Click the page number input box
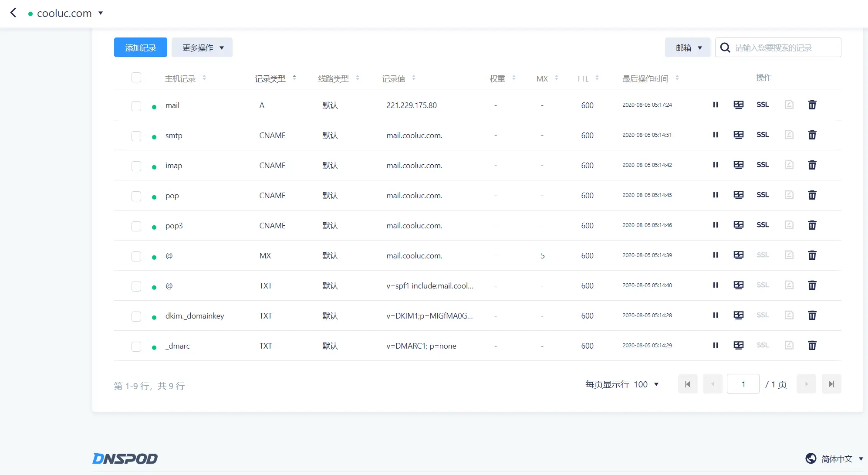 [743, 384]
